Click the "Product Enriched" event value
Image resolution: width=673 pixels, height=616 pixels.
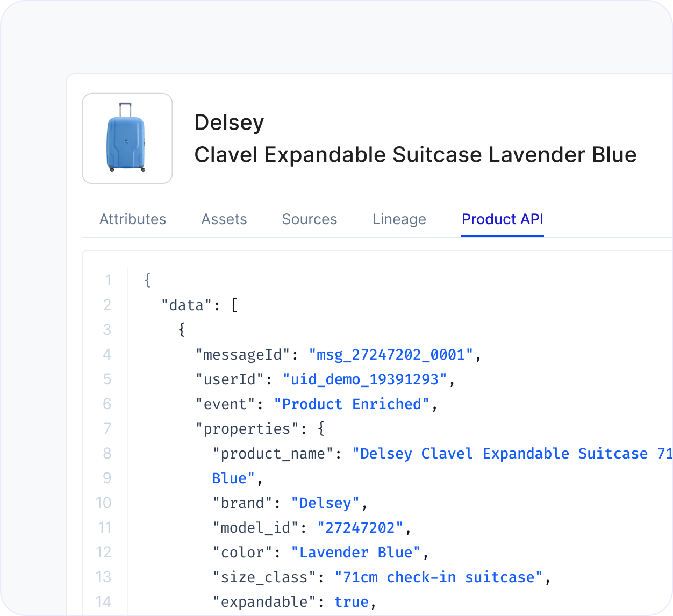click(352, 404)
